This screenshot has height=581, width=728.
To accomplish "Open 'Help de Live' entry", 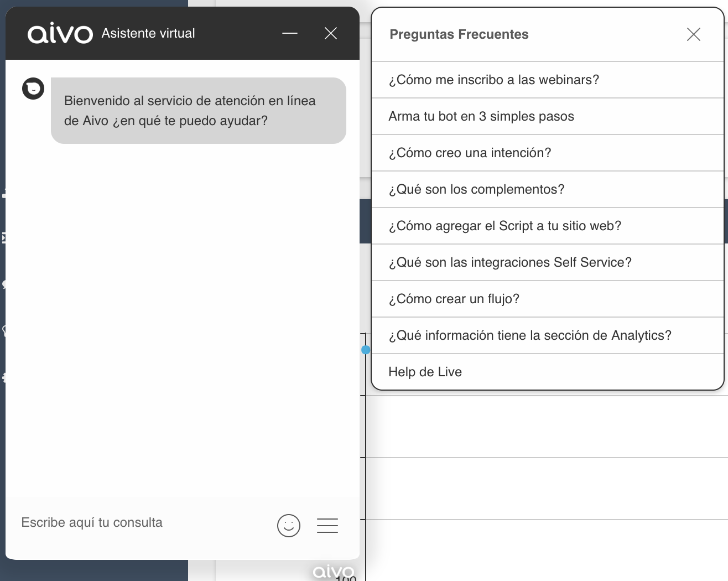I will pyautogui.click(x=548, y=372).
